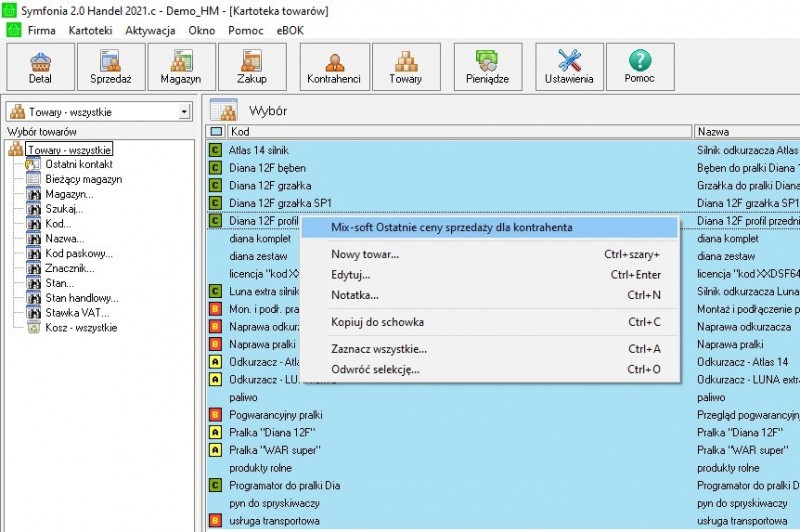800x532 pixels.
Task: Select Bieżący magazyn in tree
Action: point(84,179)
